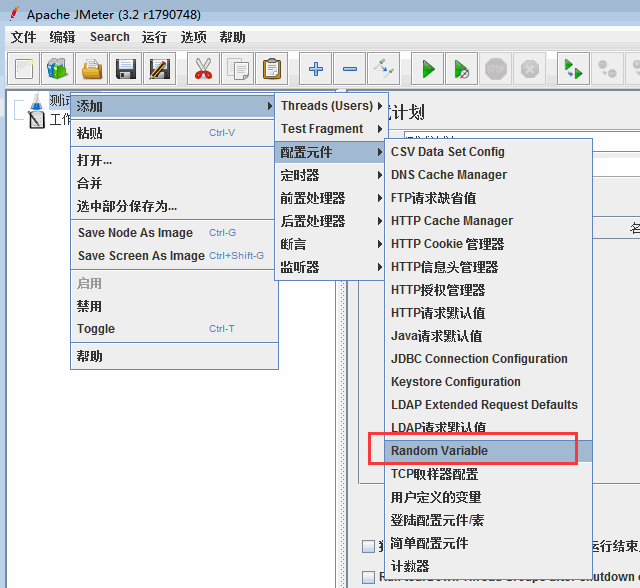
Task: Click the Save floppy disk icon
Action: 126,69
